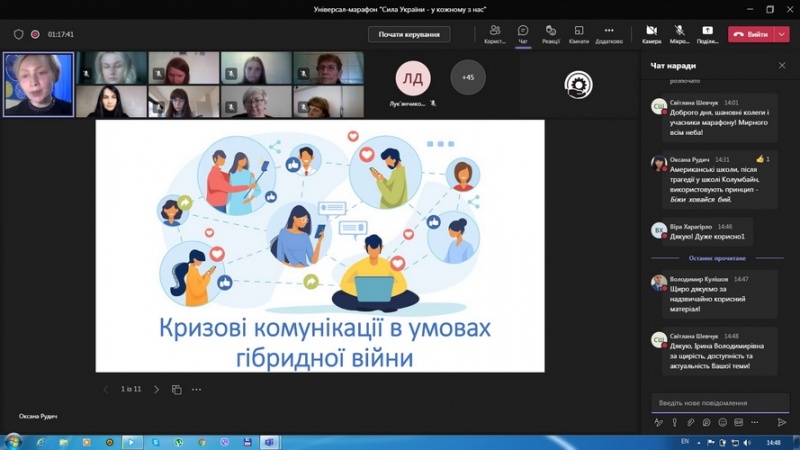
Task: Toggle the Чат chat panel
Action: pos(523,34)
